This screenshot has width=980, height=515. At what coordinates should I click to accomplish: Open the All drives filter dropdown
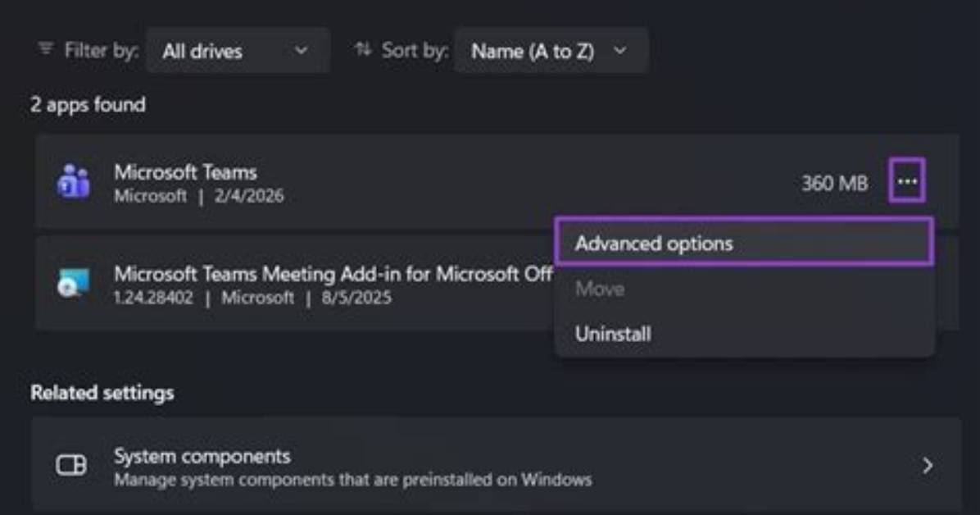pos(238,51)
